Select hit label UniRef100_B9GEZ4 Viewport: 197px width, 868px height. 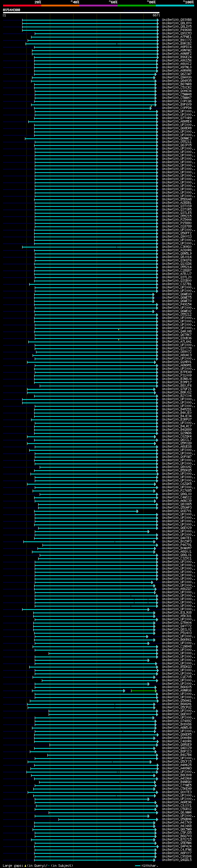click(177, 57)
